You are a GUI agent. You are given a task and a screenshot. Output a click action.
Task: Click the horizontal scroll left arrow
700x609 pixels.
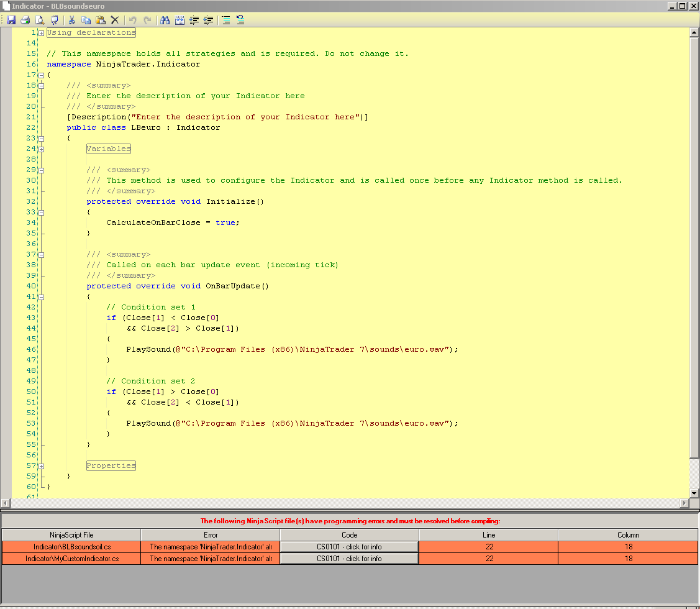pos(6,503)
